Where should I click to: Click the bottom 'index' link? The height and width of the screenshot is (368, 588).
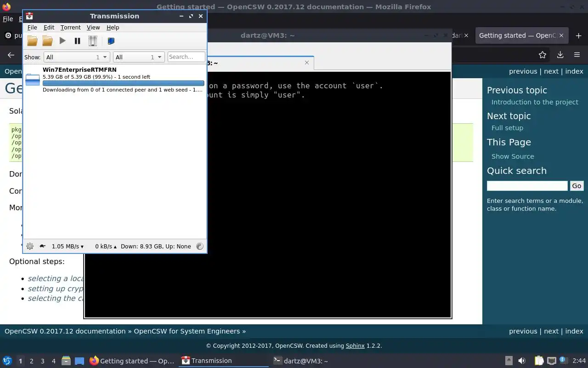574,331
